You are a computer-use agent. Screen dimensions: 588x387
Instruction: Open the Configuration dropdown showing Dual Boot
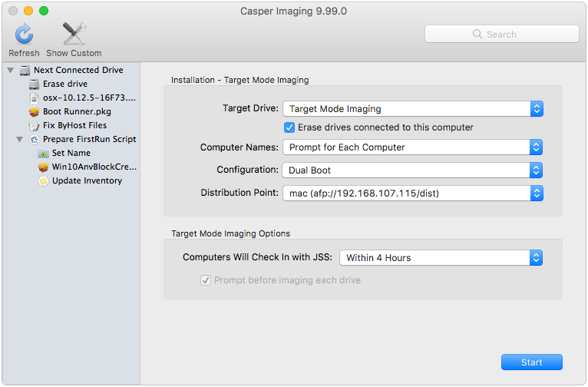click(412, 170)
